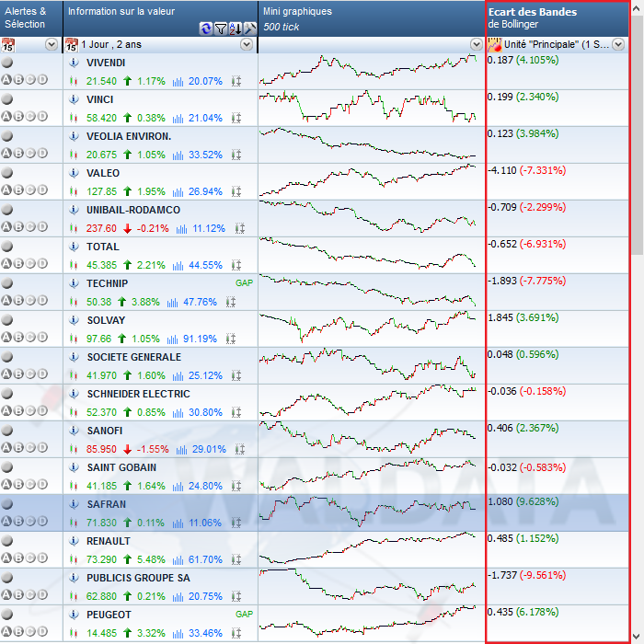Toggle selection B for RENAULT
644x644 pixels.
[18, 558]
